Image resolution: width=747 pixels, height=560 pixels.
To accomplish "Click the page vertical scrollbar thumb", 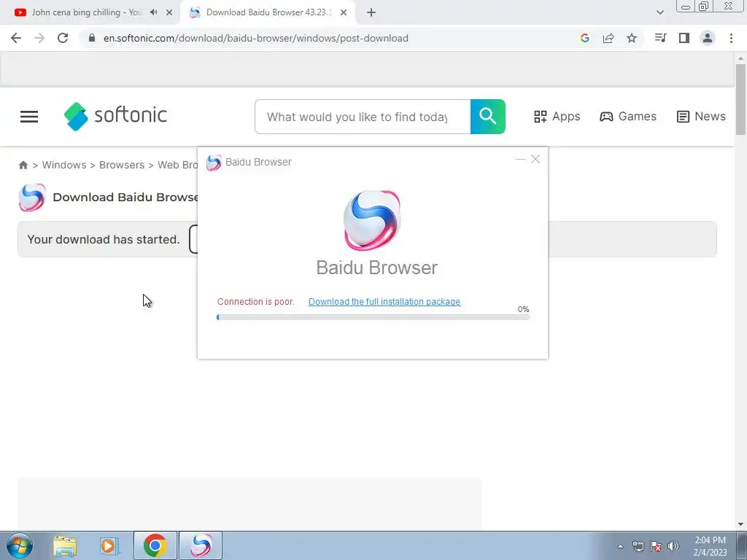I will 740,99.
